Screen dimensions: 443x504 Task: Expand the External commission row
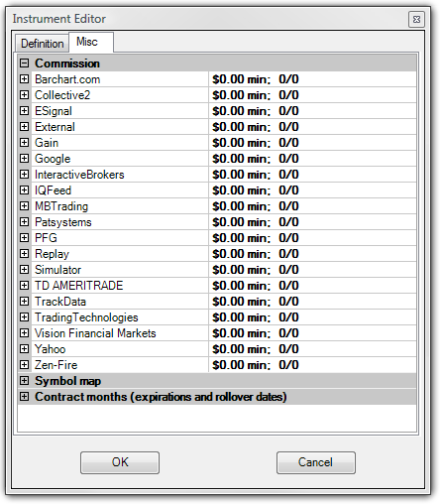24,126
